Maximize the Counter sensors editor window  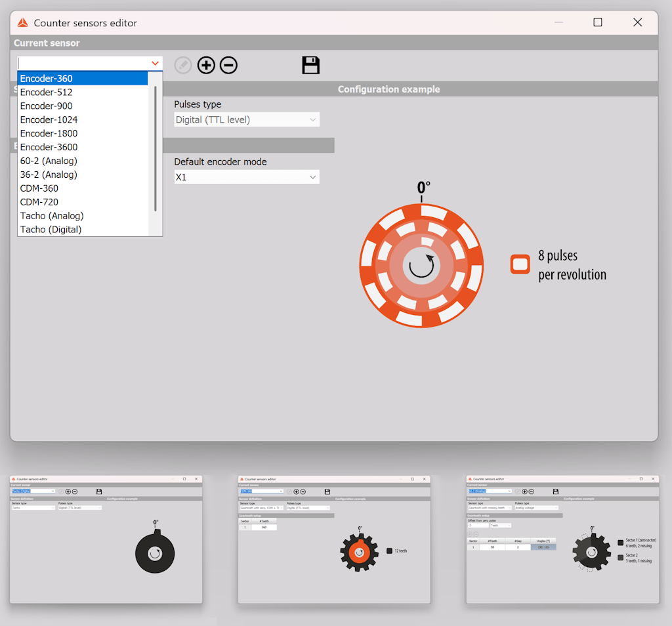598,22
